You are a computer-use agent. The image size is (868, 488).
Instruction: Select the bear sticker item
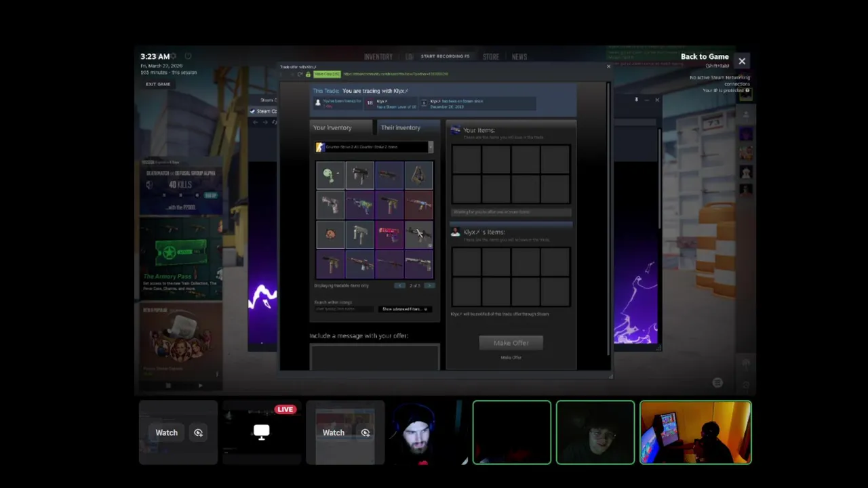click(330, 235)
